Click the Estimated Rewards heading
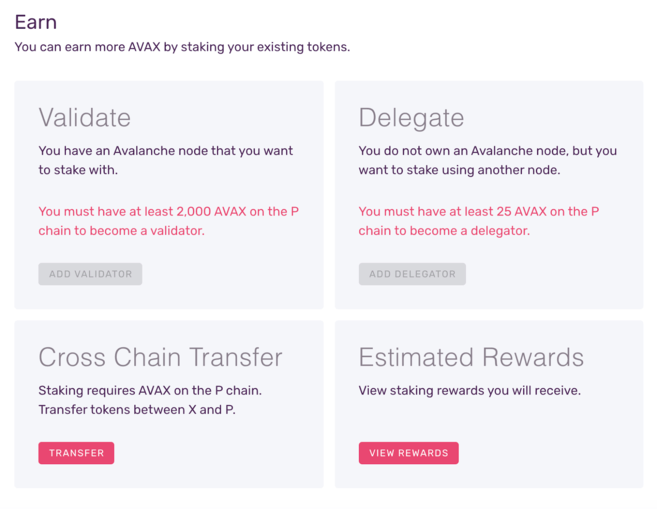 point(471,357)
